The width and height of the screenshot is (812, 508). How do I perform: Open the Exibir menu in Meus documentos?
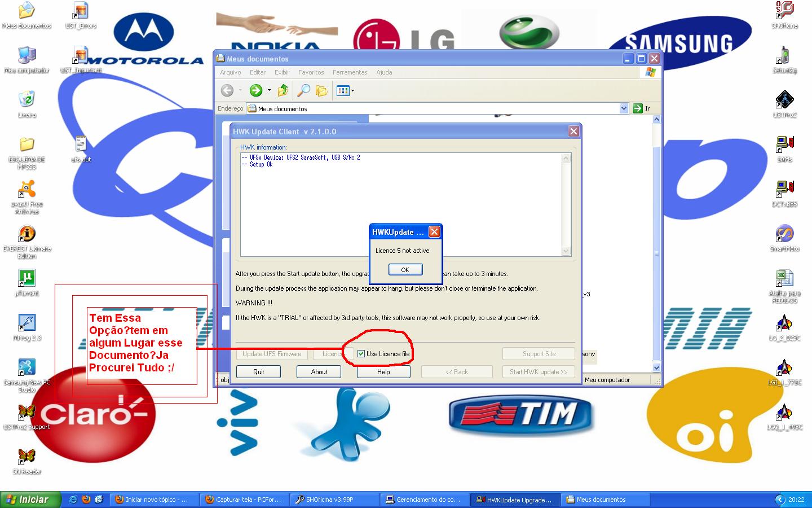pyautogui.click(x=282, y=72)
